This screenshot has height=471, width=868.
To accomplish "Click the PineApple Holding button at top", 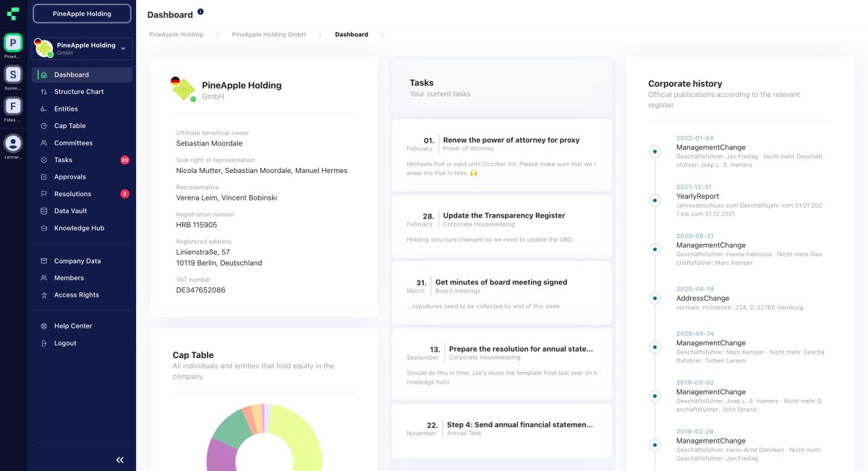I will pyautogui.click(x=82, y=14).
